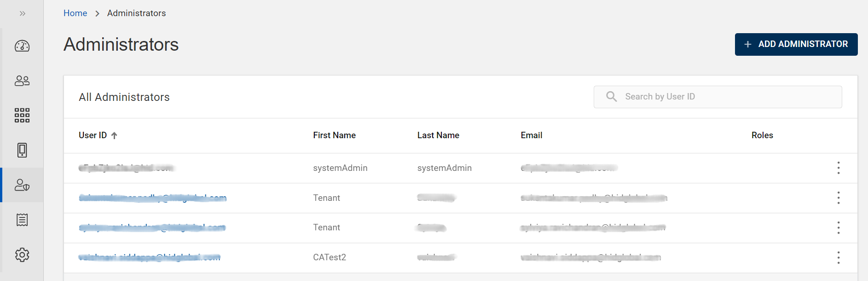Open the Reports list icon
The width and height of the screenshot is (868, 281).
point(22,220)
